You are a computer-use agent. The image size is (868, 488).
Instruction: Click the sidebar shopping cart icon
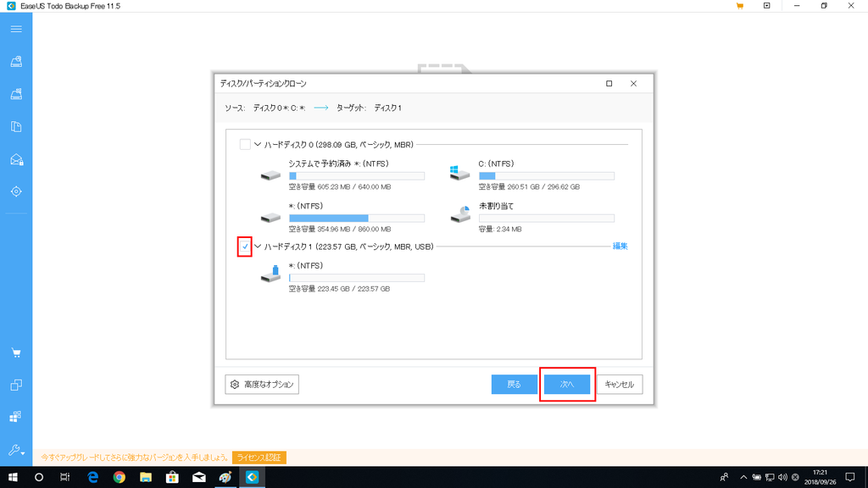pos(16,352)
